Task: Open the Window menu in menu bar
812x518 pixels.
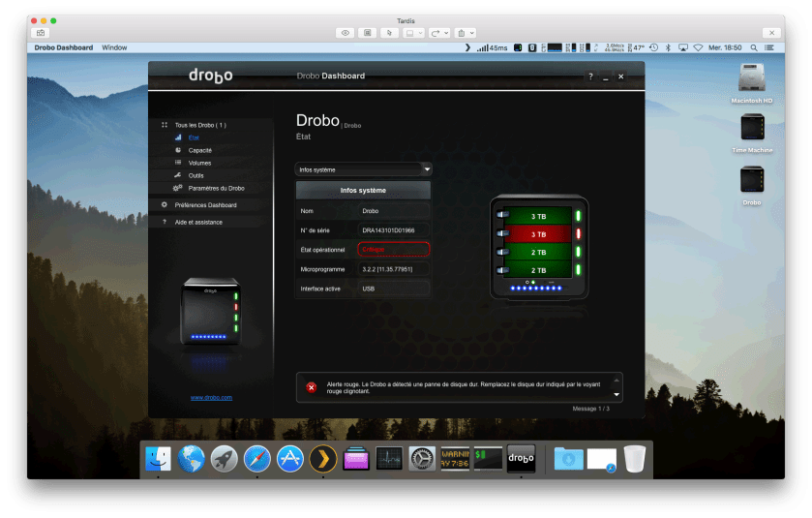Action: 114,46
